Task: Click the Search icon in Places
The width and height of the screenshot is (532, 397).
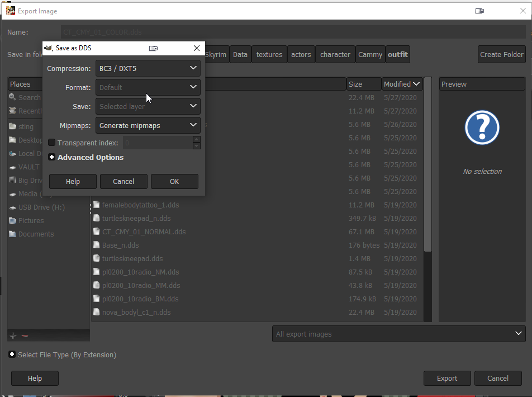Action: [x=12, y=97]
